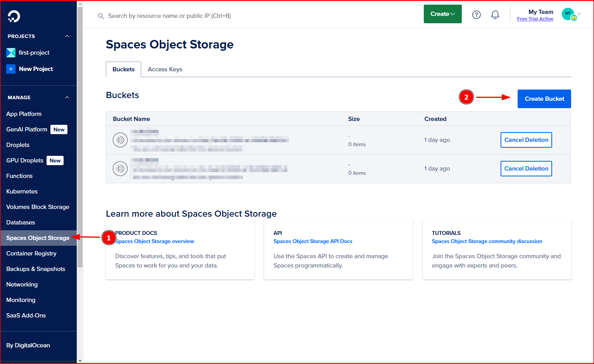Image resolution: width=594 pixels, height=364 pixels.
Task: Click the search magnifier icon
Action: click(x=101, y=16)
